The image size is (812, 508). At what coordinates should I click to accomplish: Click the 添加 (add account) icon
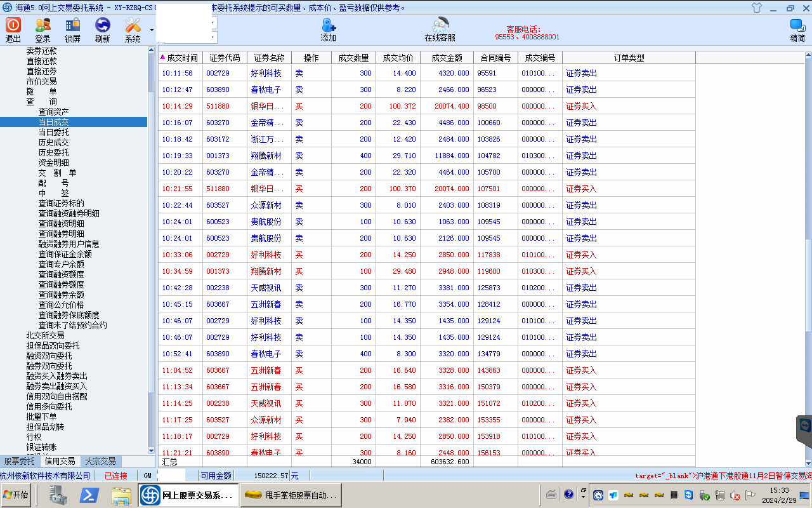329,29
